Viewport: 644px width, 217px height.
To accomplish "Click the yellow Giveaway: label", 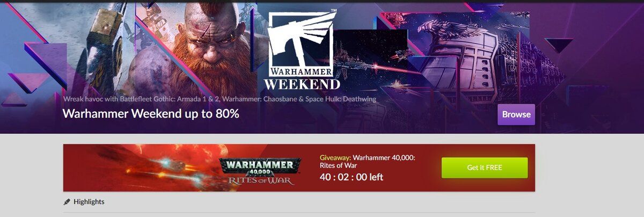I will tap(335, 157).
